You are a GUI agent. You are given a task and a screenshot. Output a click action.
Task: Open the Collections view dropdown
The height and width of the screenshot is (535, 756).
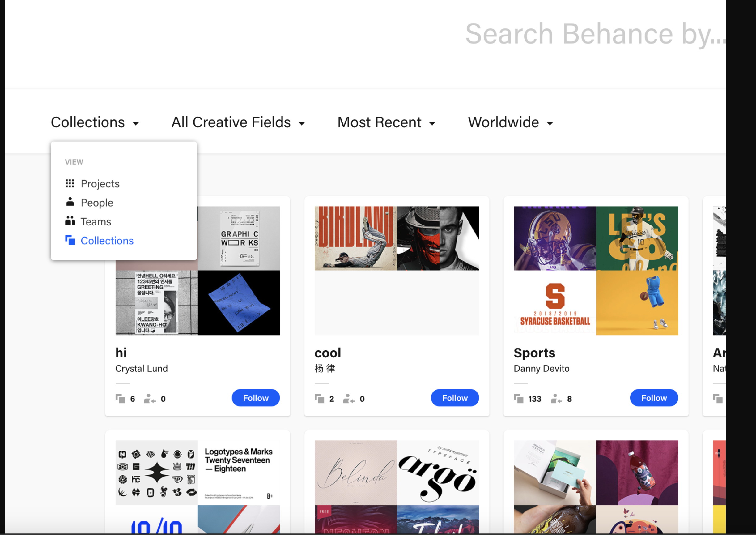point(95,122)
